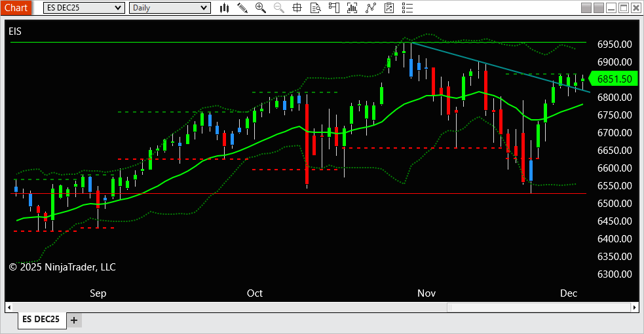Click the second gray window link button
The image size is (644, 334).
599,8
